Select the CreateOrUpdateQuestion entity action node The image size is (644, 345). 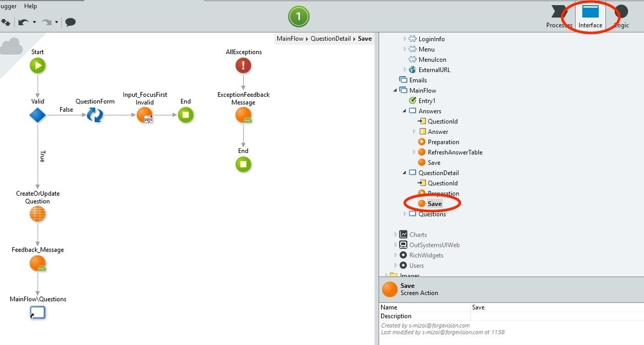point(38,214)
